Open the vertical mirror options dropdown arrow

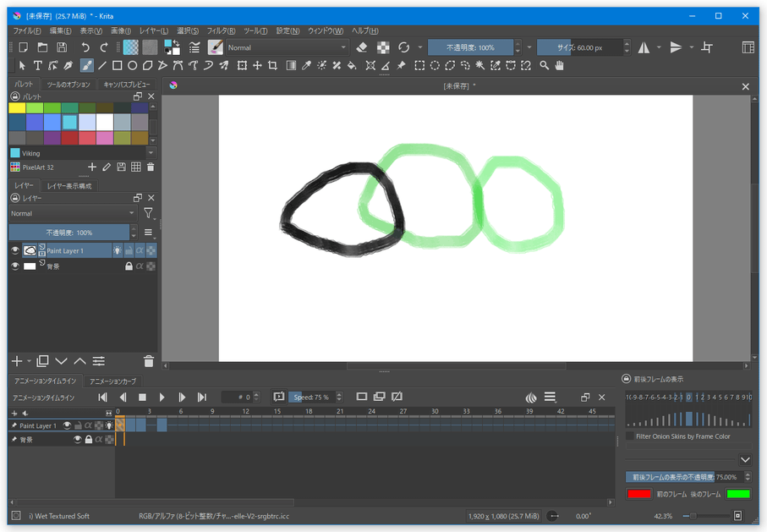pos(691,47)
